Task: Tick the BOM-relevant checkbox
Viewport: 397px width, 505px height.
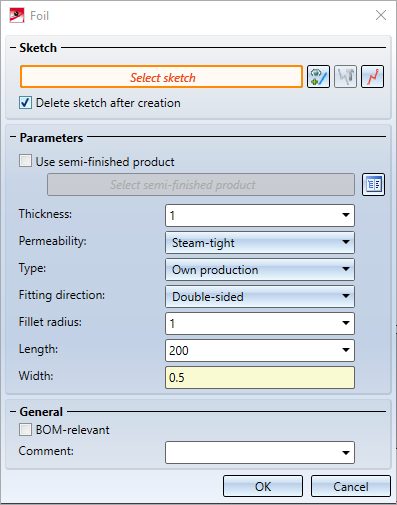Action: pos(26,430)
